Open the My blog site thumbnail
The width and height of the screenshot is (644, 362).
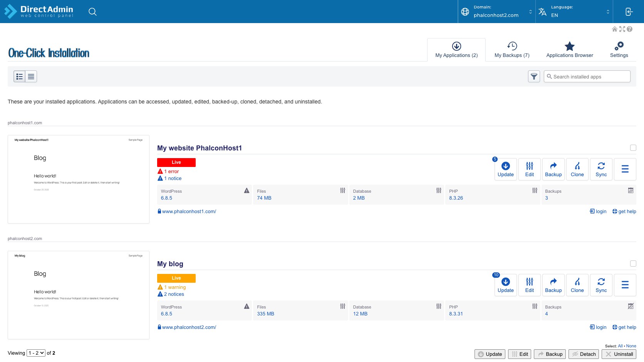79,295
